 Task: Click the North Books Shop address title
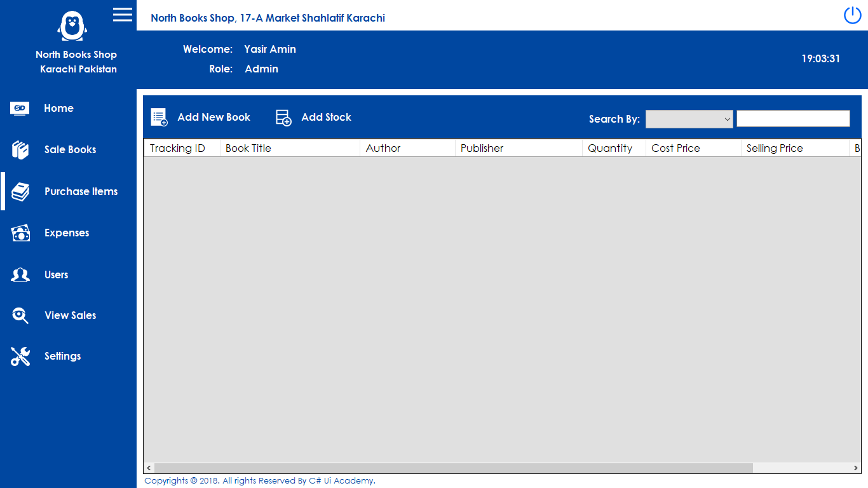tap(268, 18)
